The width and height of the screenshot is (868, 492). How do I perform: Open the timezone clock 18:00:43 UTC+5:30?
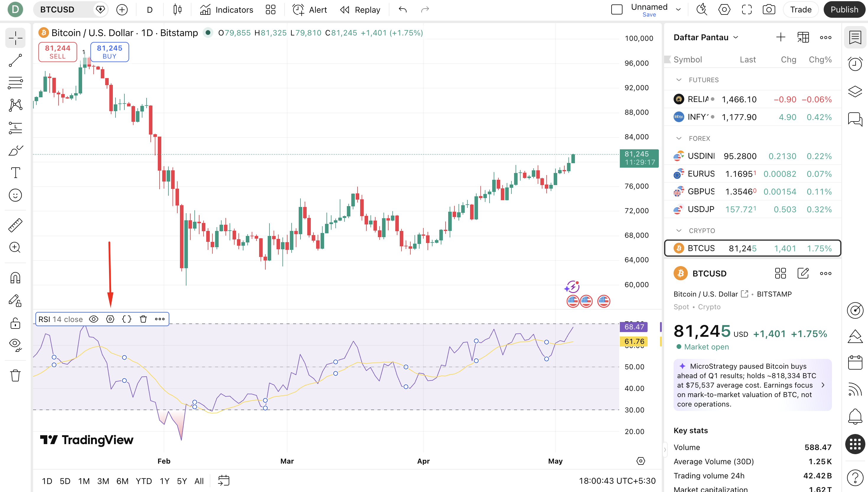click(x=617, y=481)
